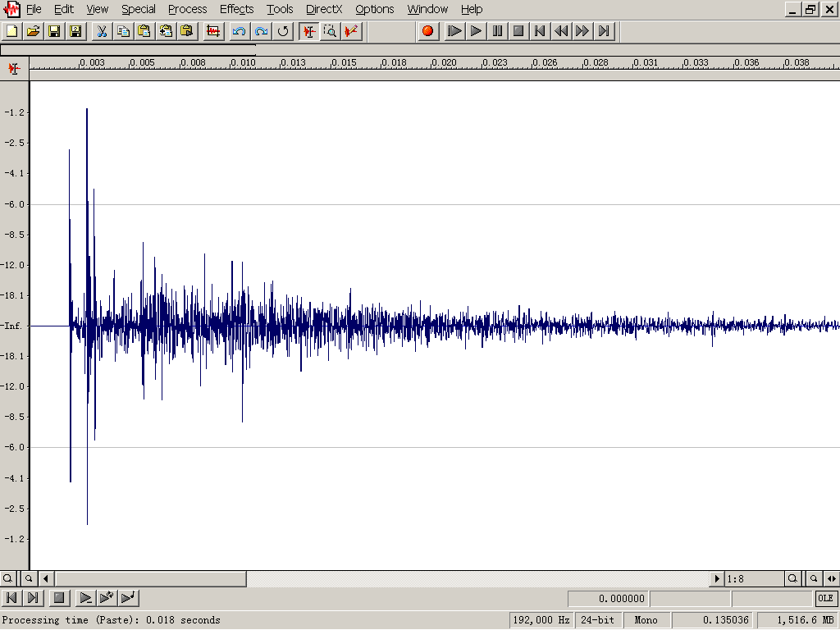Viewport: 840px width, 630px height.
Task: Click the Go to Start button in data window playbar
Action: (x=11, y=597)
